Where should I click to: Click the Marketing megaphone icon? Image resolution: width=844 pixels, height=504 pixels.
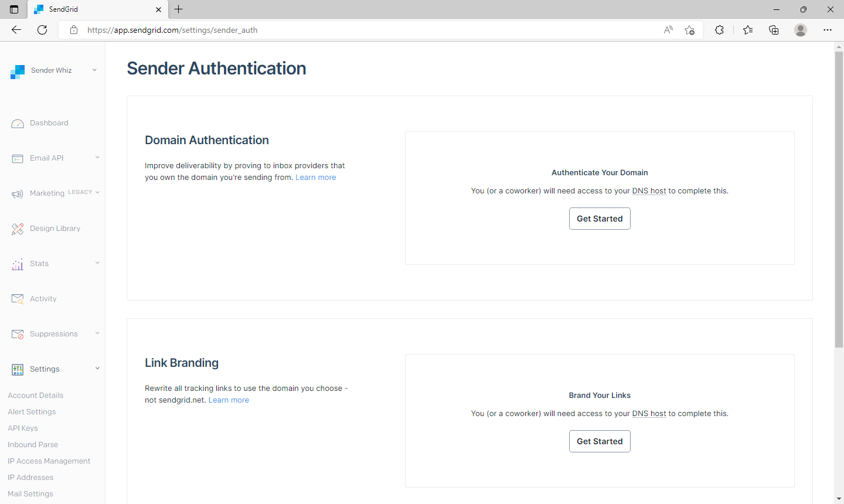point(18,194)
